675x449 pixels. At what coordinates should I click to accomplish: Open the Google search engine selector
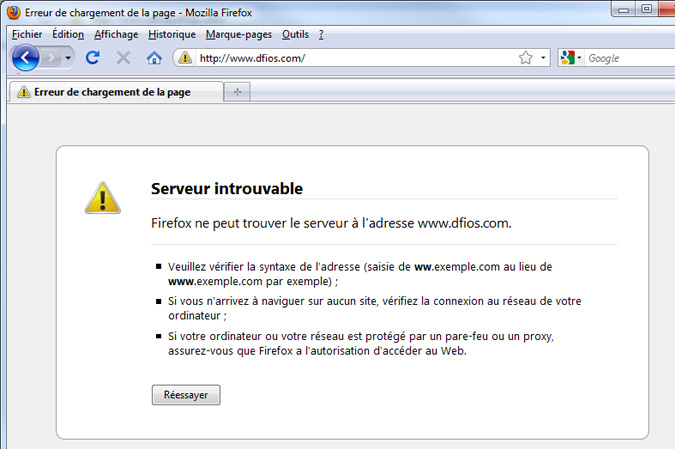tap(571, 58)
